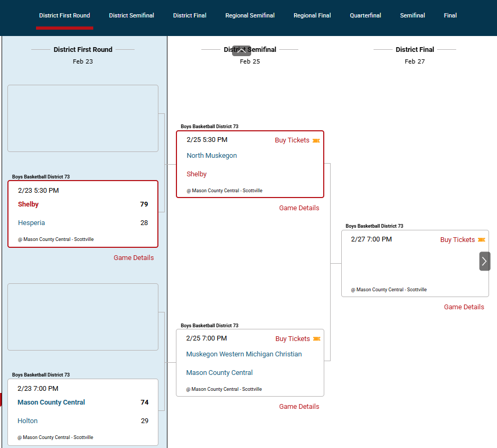Click ticket icon for 7:00 PM semifinal
Screen dimensions: 497x448
pos(317,339)
